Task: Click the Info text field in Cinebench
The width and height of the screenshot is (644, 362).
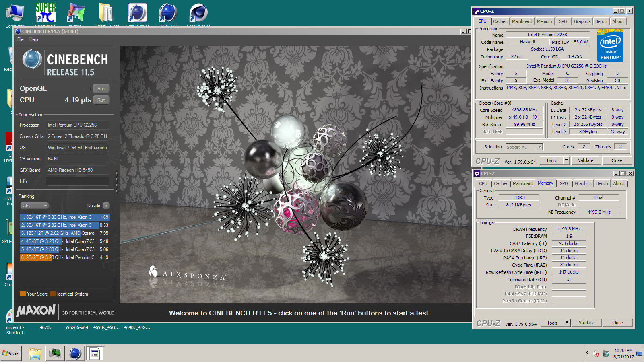Action: (77, 181)
